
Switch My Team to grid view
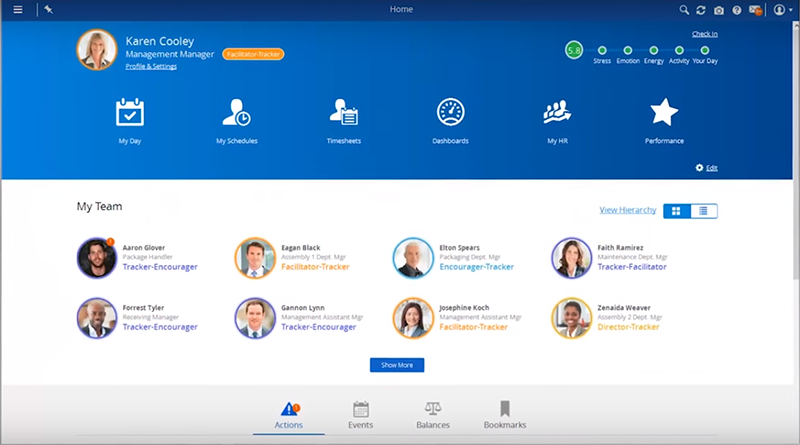pos(677,211)
